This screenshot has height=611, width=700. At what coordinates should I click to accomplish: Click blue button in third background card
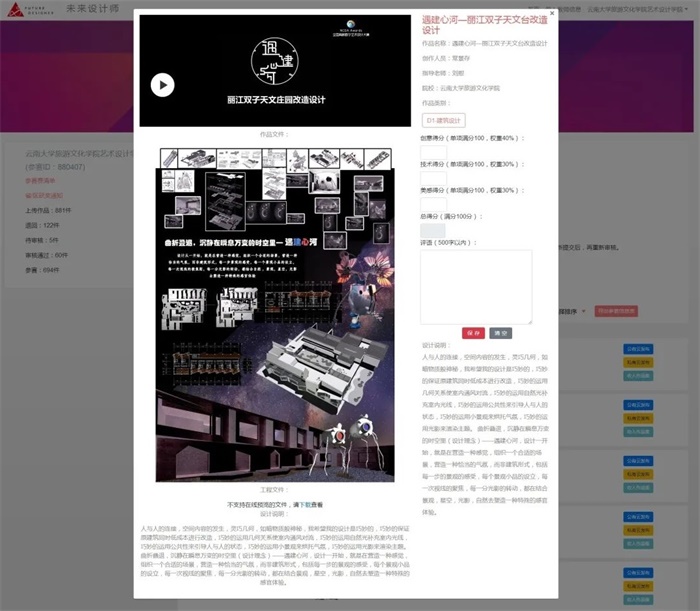[638, 461]
